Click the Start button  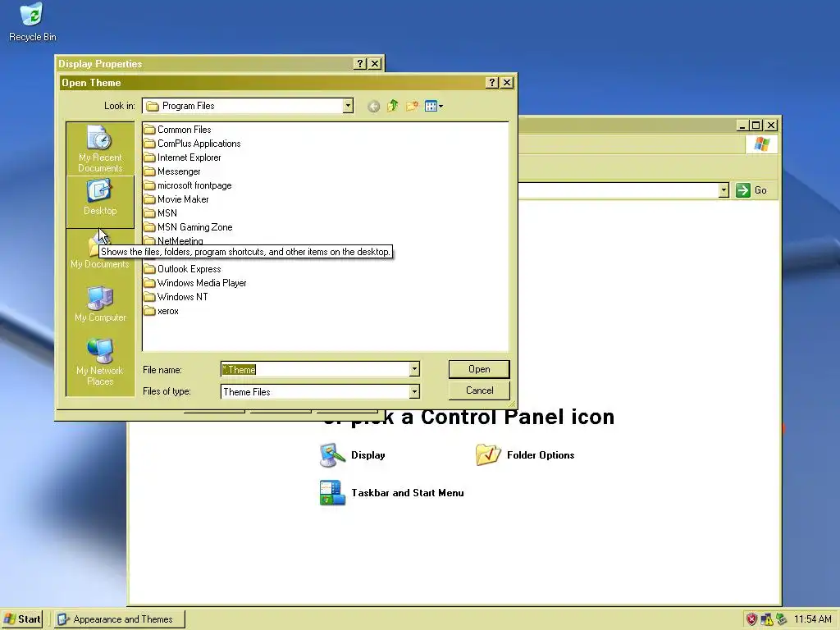[22, 619]
